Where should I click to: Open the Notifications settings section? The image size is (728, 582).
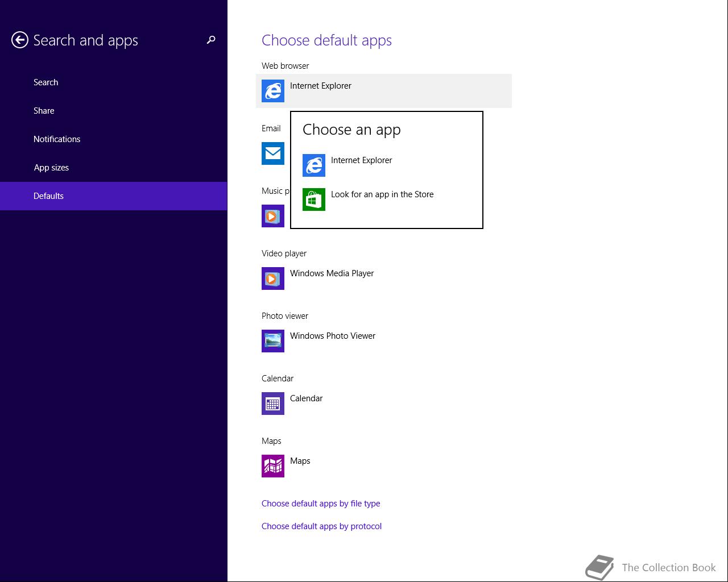[x=57, y=139]
